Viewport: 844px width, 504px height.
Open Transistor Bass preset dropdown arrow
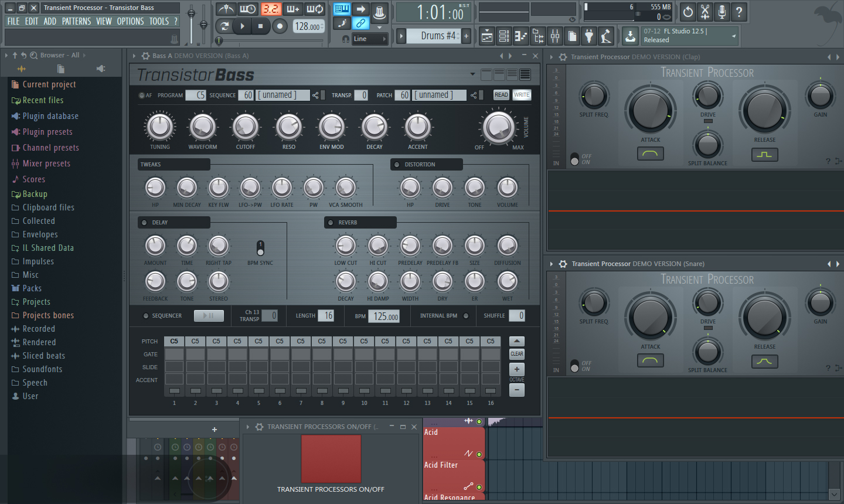tap(472, 74)
